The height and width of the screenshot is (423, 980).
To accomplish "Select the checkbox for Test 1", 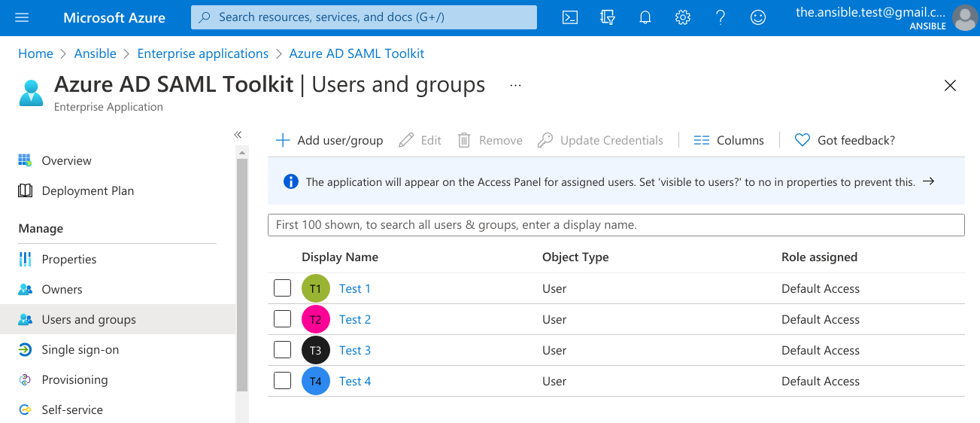I will pyautogui.click(x=282, y=288).
